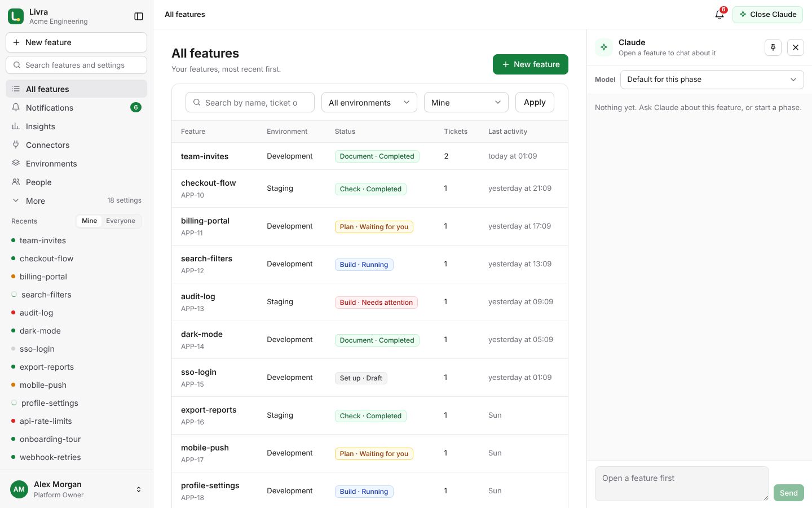Focus the Search features and settings field

[x=76, y=65]
